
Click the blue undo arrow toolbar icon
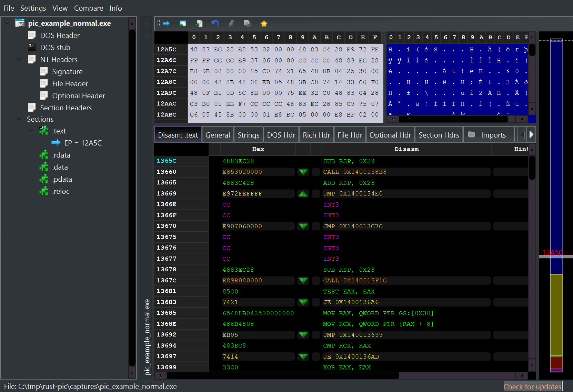point(215,23)
